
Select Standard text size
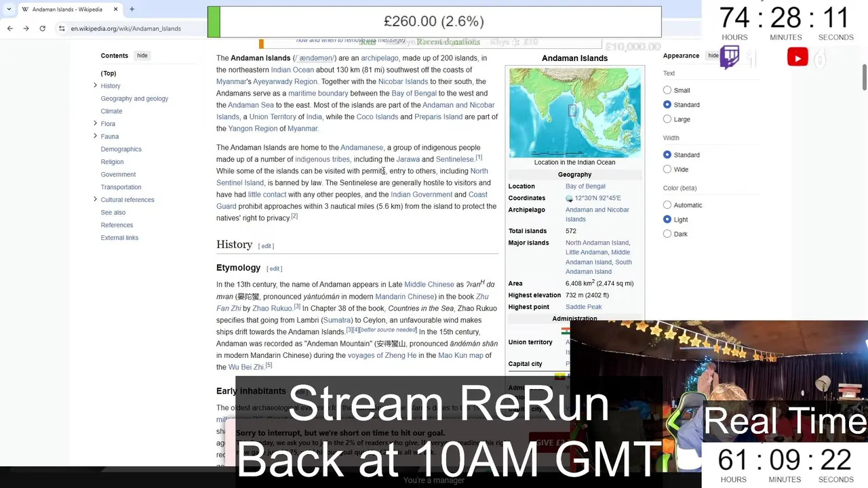click(x=667, y=104)
